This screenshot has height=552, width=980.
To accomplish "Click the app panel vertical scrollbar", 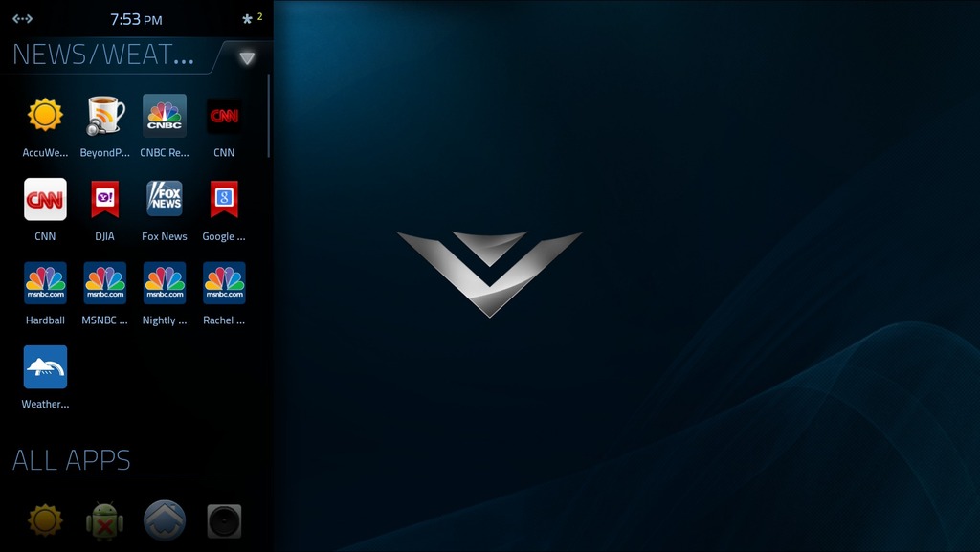I will (268, 116).
